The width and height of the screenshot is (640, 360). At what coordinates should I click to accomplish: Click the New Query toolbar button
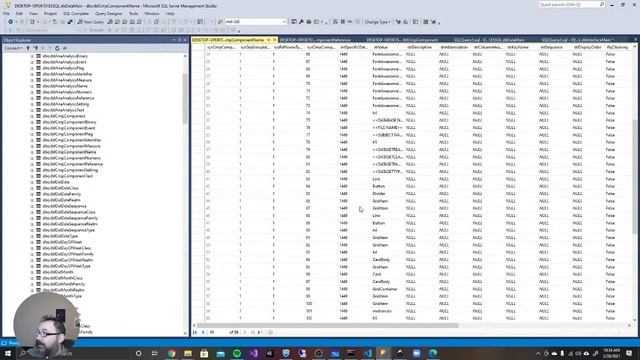tap(91, 22)
